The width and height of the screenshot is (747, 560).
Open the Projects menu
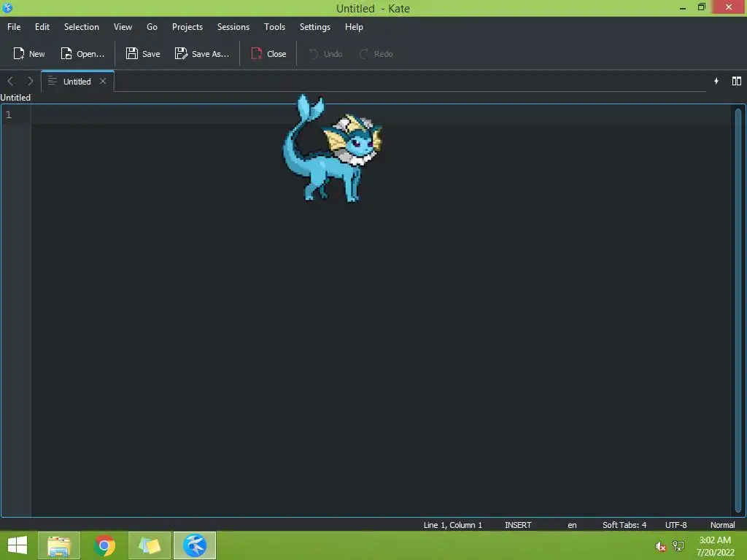pyautogui.click(x=187, y=27)
